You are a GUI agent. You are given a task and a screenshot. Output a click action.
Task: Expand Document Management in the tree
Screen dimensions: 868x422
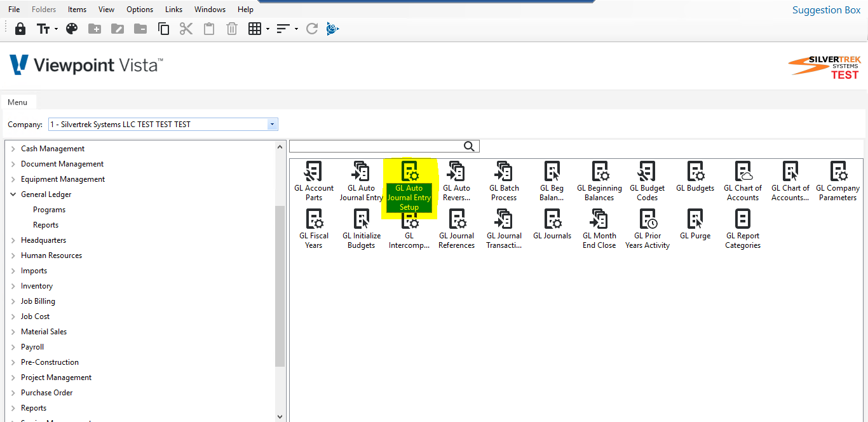tap(13, 164)
